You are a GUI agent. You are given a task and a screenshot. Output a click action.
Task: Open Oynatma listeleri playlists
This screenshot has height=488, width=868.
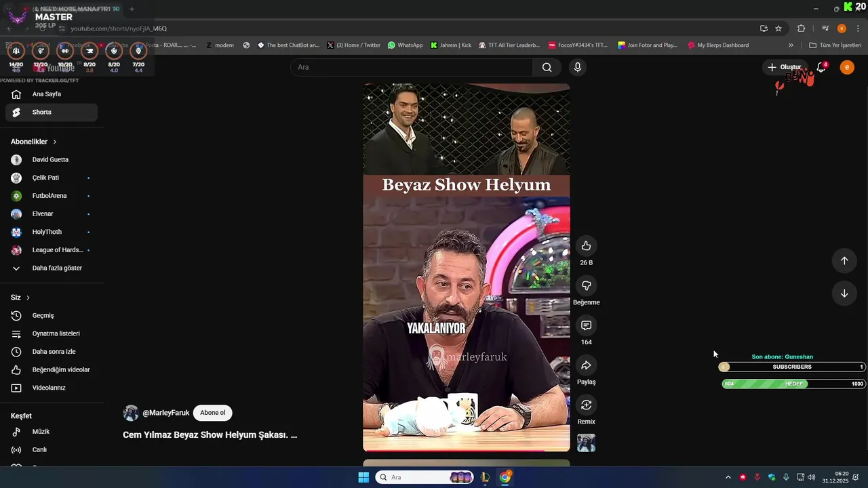(52, 333)
